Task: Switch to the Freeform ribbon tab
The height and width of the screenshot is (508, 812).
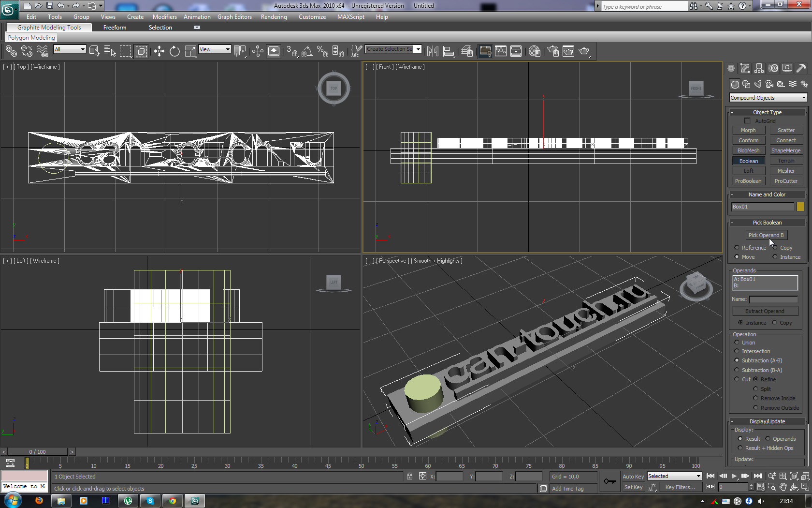Action: click(115, 28)
